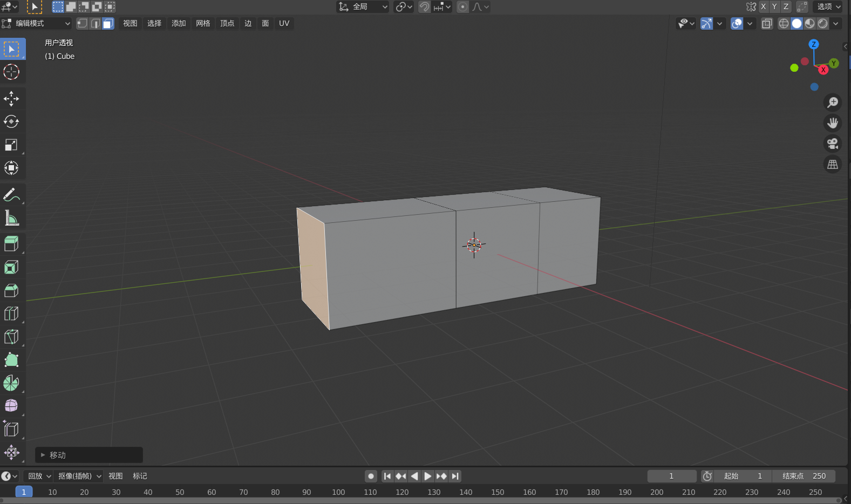Screen dimensions: 851x504
Task: Open viewport shading options arrow
Action: pos(836,23)
